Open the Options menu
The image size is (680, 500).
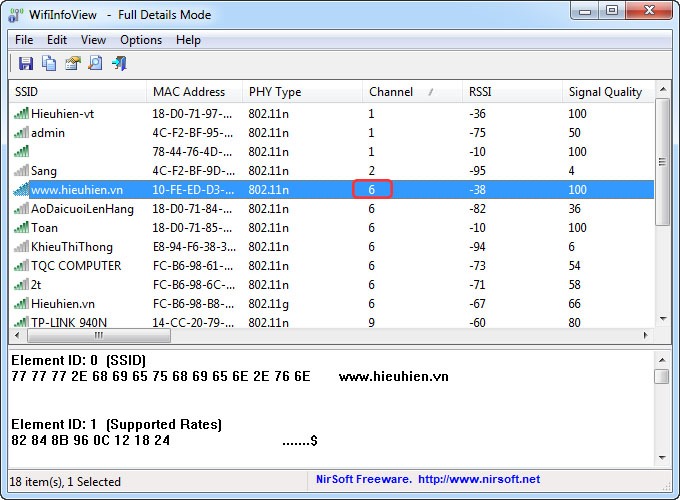point(141,40)
